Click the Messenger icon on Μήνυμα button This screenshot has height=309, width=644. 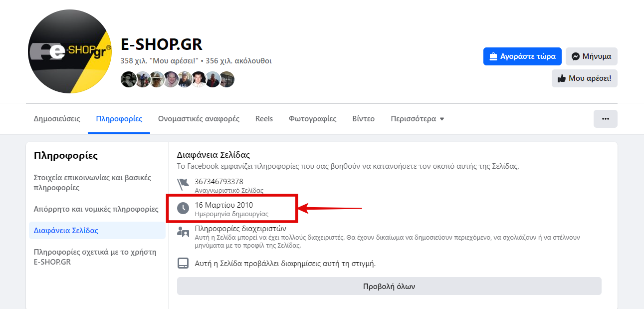click(575, 56)
